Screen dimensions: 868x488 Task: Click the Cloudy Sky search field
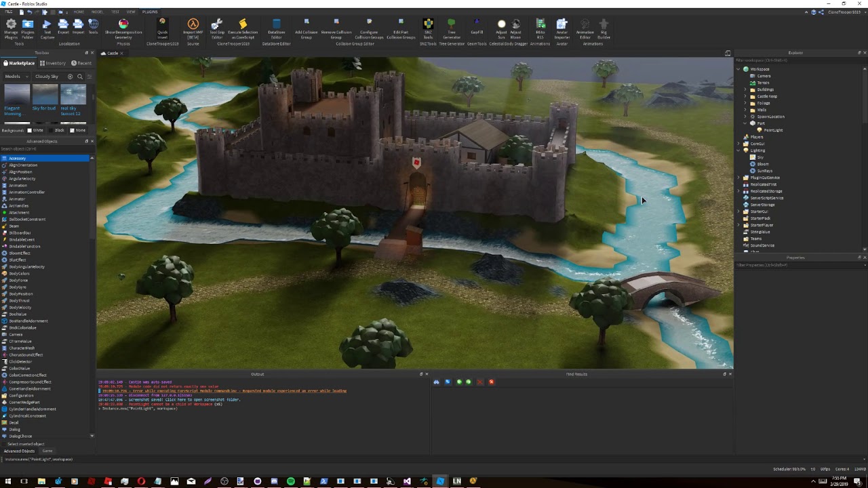50,77
